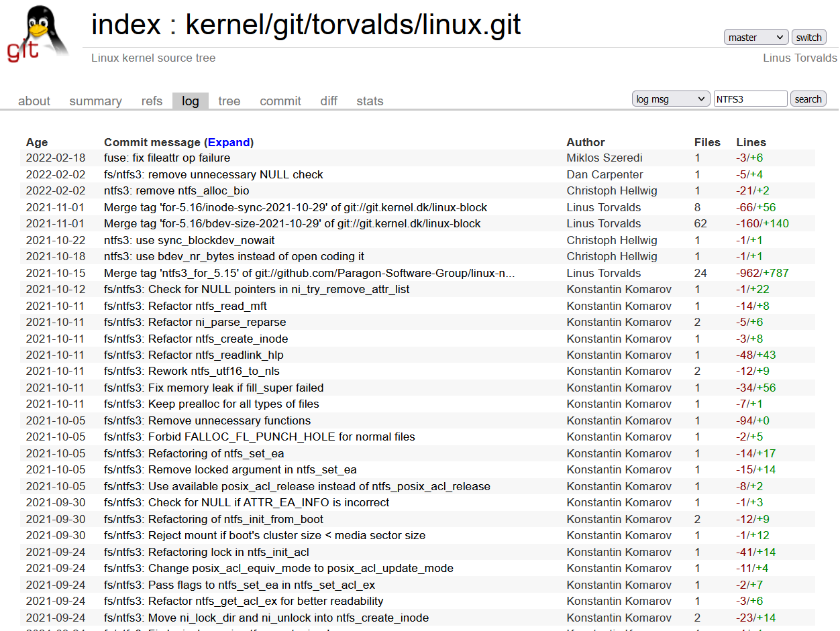Open 'Refactor ntfs_get_acl_ex for better readability'
The image size is (840, 631).
tap(244, 601)
